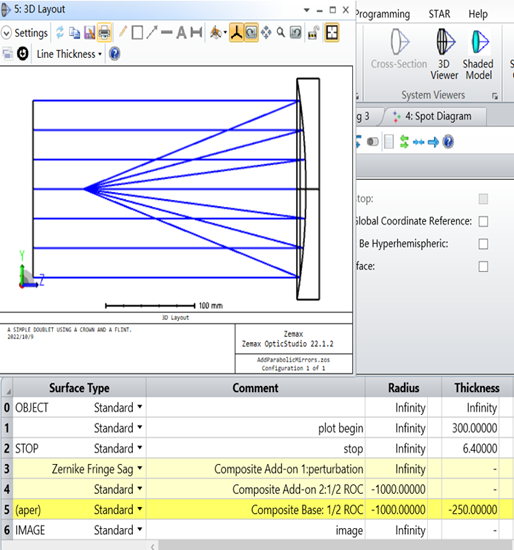514x550 pixels.
Task: Select the -250.00000 thickness cell
Action: click(x=471, y=509)
